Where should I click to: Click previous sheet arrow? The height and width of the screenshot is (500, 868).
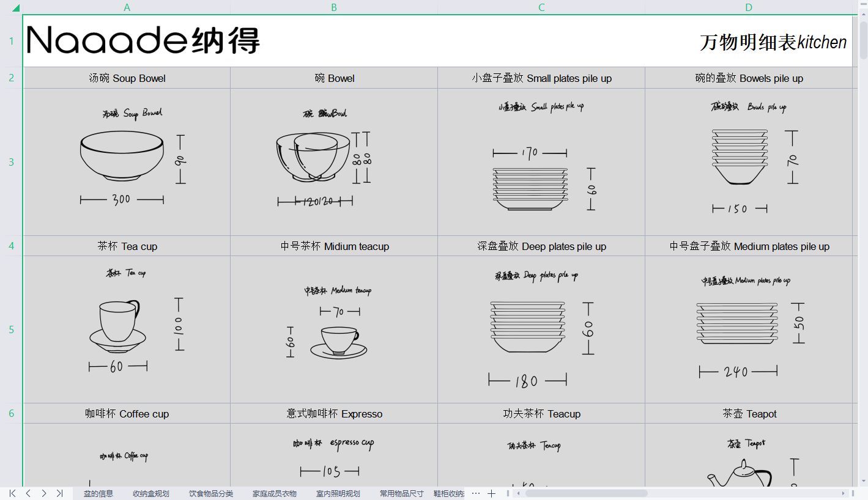click(x=28, y=493)
